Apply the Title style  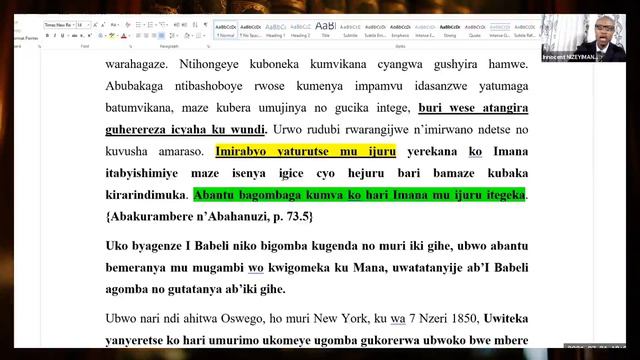325,30
